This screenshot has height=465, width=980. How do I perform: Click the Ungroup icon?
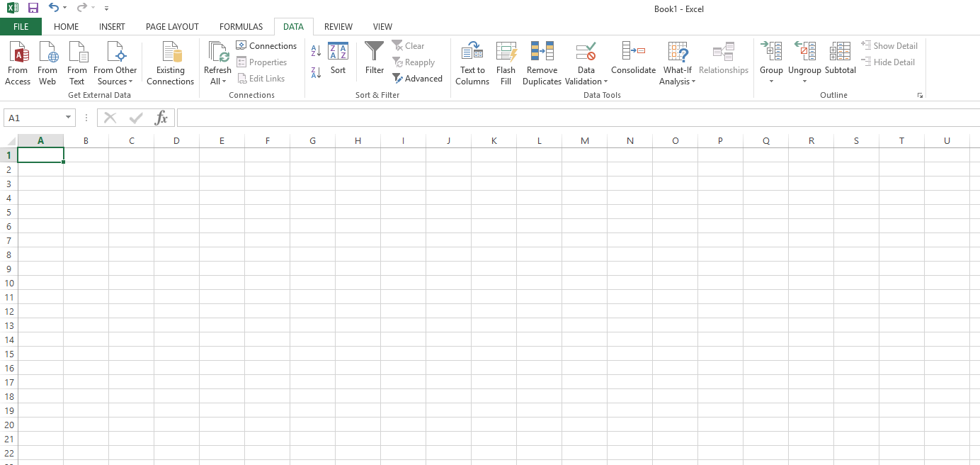click(x=804, y=52)
